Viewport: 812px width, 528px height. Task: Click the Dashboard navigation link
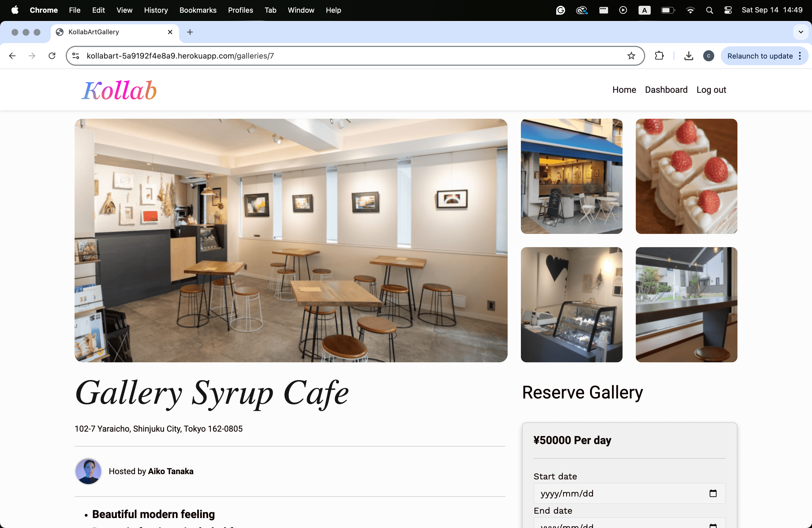click(666, 90)
